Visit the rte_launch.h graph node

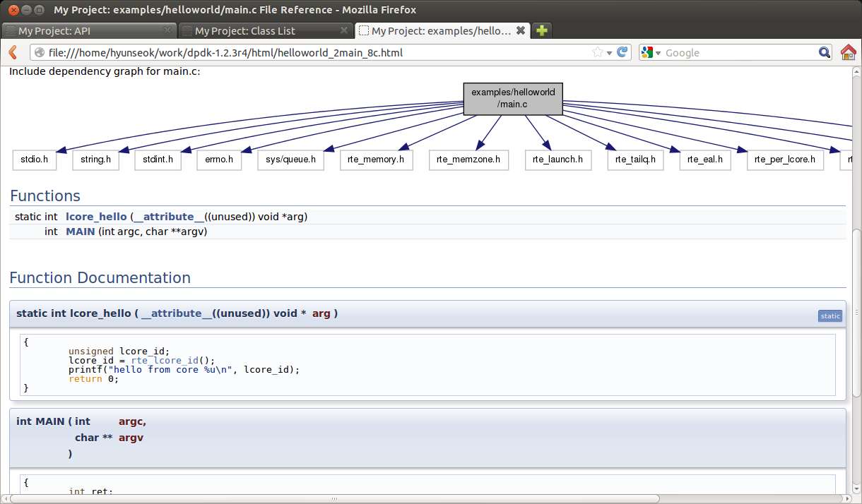pos(558,160)
